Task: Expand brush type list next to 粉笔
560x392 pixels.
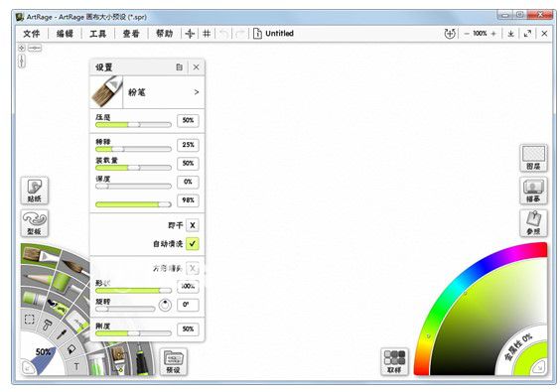Action: click(196, 92)
